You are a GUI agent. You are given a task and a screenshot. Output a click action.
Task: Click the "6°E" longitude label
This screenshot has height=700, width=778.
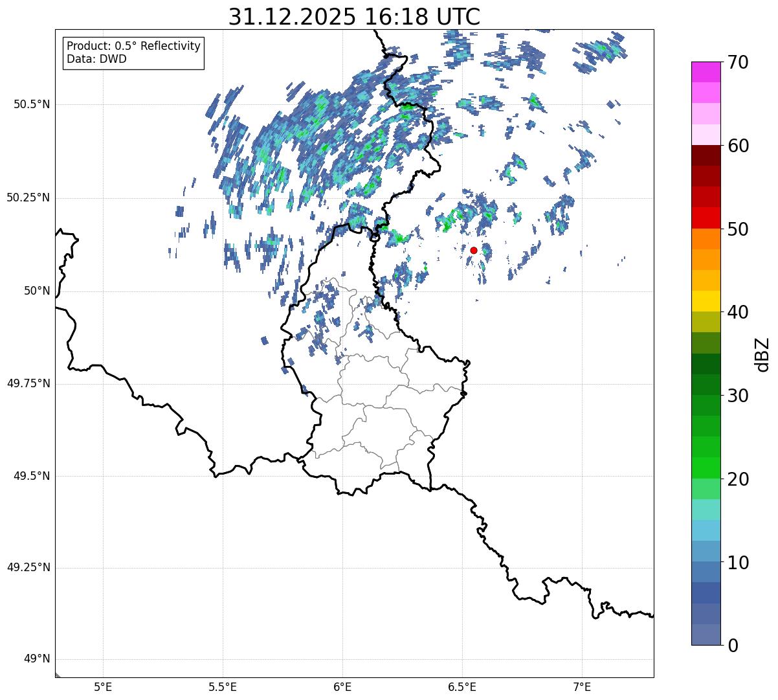pos(342,687)
